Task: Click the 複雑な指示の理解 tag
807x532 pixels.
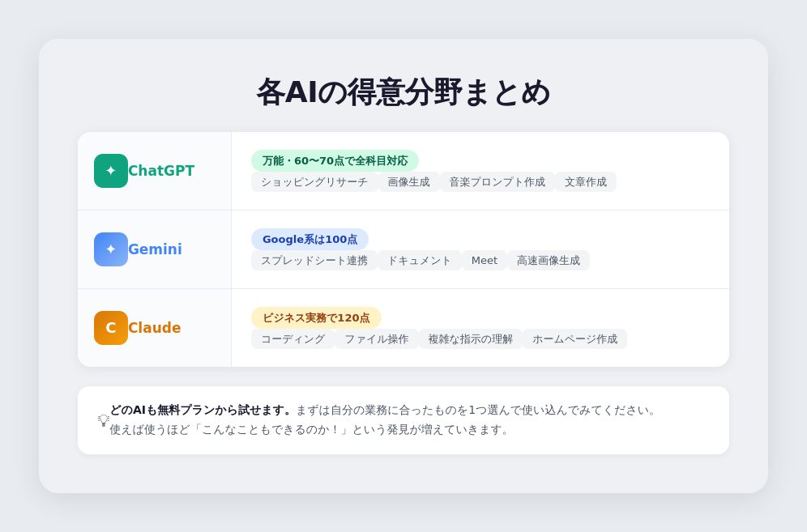Action: point(471,339)
